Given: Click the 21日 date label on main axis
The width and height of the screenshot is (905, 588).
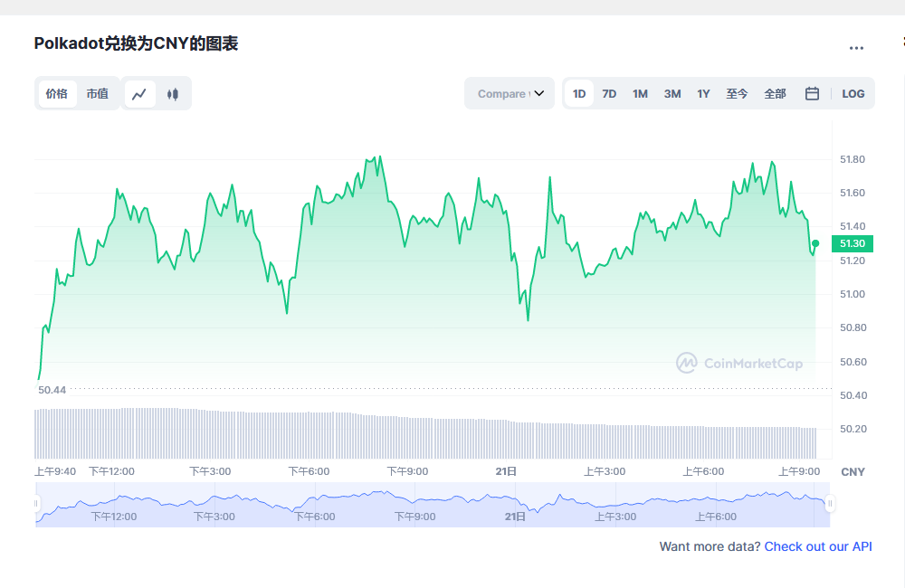Looking at the screenshot, I should click(506, 471).
